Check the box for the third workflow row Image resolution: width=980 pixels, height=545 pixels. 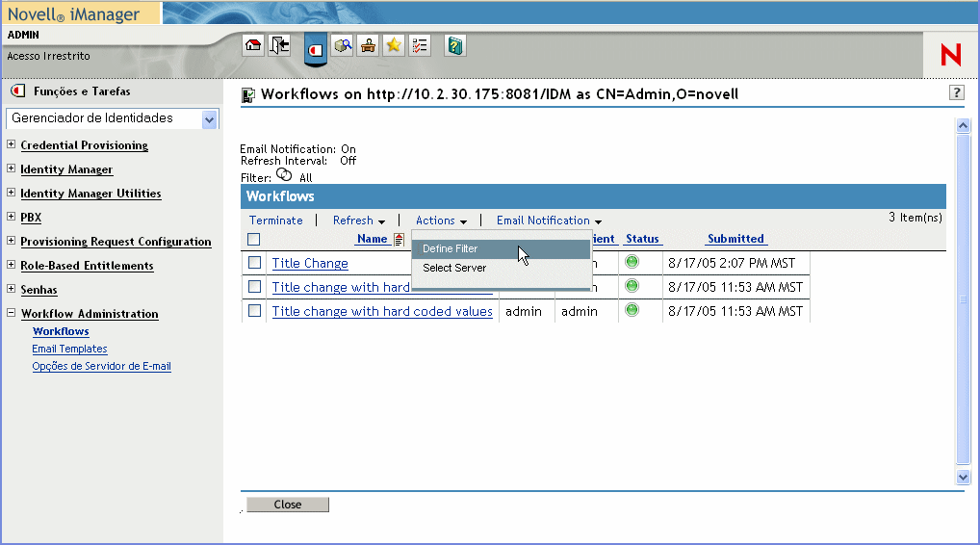[254, 310]
